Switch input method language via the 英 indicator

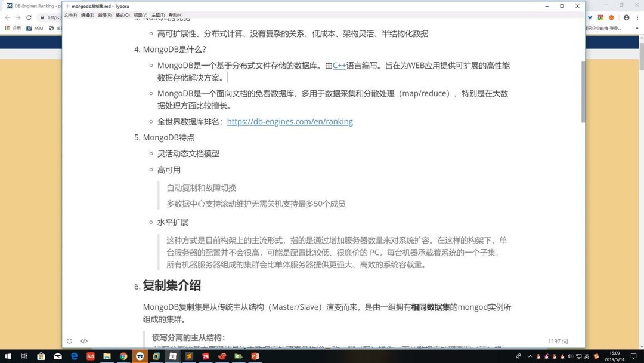pyautogui.click(x=587, y=356)
